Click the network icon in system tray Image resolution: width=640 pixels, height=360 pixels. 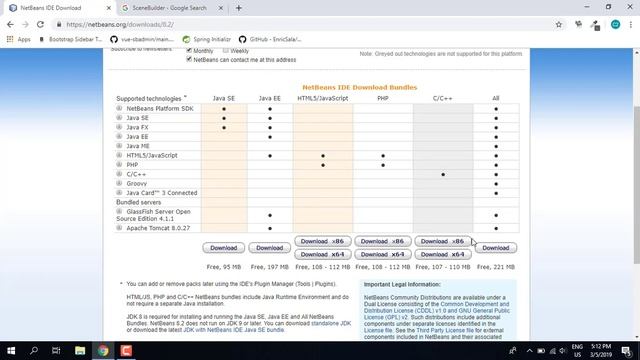click(553, 351)
